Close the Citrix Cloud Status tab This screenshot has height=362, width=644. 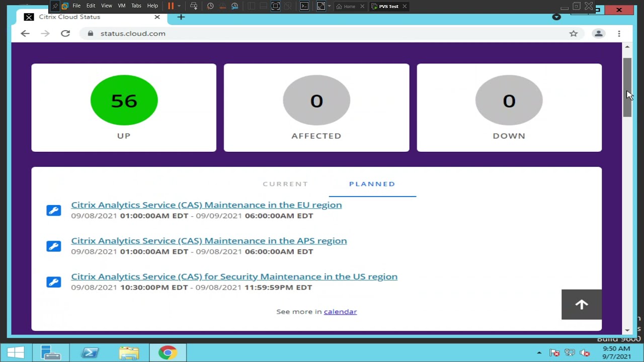157,17
